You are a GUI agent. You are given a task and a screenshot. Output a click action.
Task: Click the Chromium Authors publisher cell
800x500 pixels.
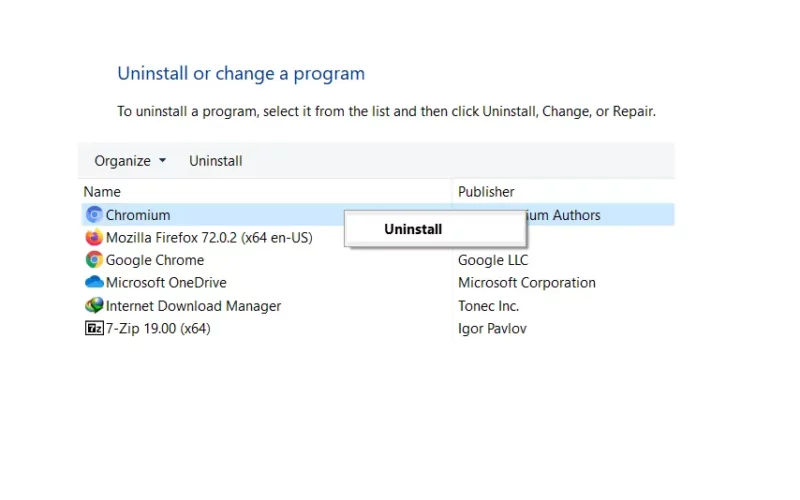click(x=563, y=215)
